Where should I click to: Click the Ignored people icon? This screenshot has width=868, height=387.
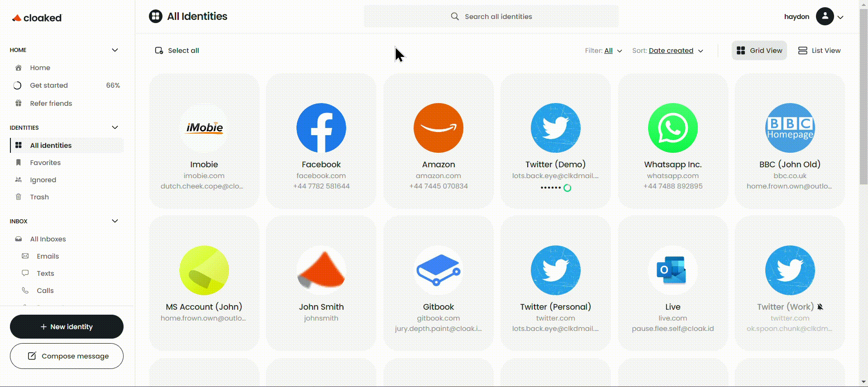[19, 180]
